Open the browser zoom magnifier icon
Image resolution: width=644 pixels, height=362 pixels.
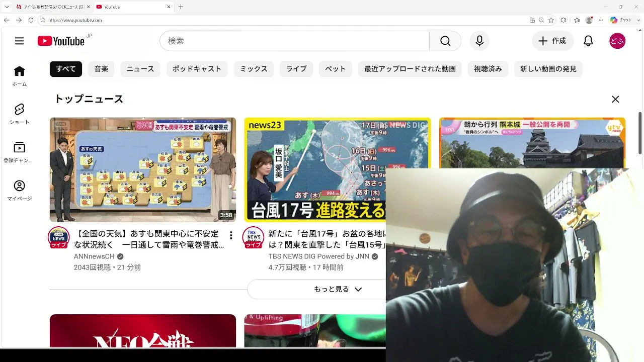(x=541, y=20)
